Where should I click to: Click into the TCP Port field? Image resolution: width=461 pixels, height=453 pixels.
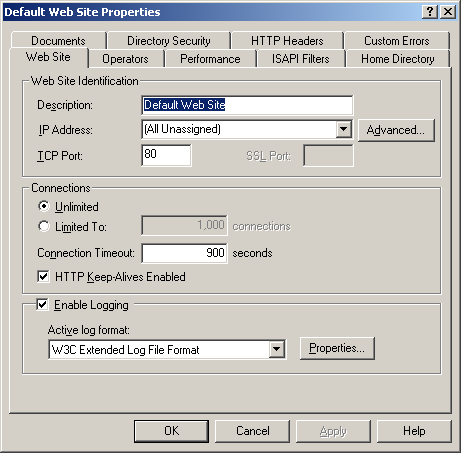pyautogui.click(x=166, y=155)
